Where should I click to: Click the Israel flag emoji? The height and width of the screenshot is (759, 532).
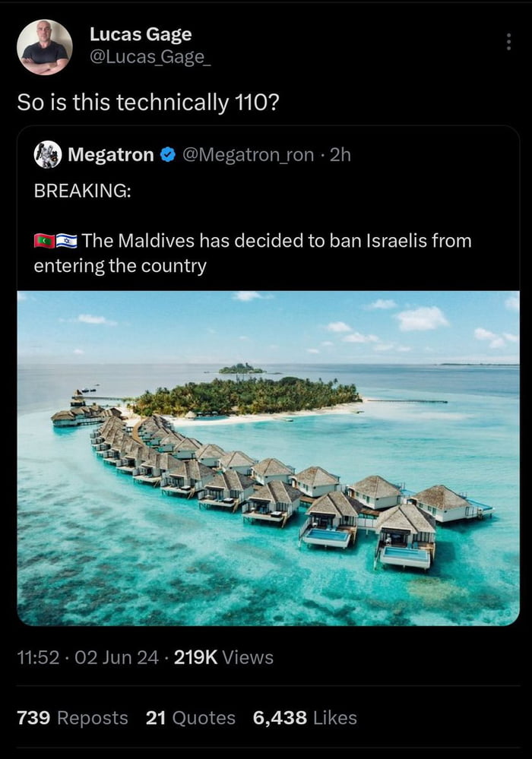coord(67,242)
